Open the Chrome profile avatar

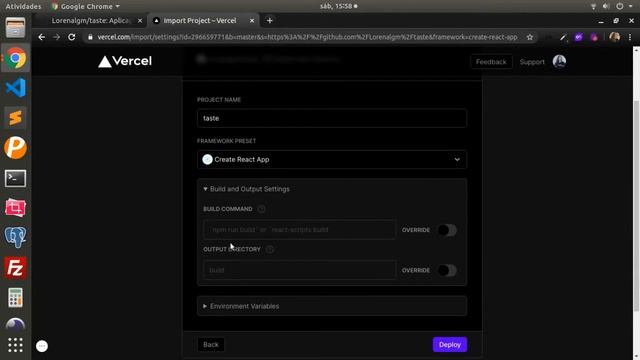[614, 37]
